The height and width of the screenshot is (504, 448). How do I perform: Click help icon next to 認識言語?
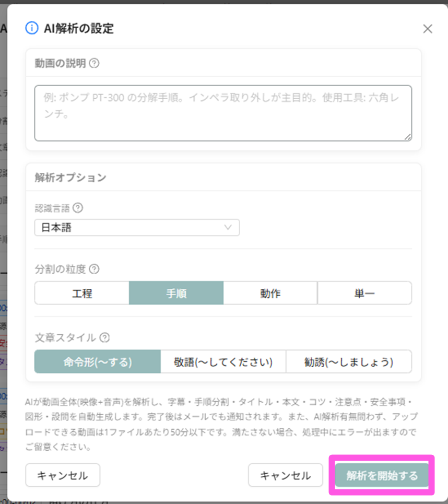(x=77, y=208)
